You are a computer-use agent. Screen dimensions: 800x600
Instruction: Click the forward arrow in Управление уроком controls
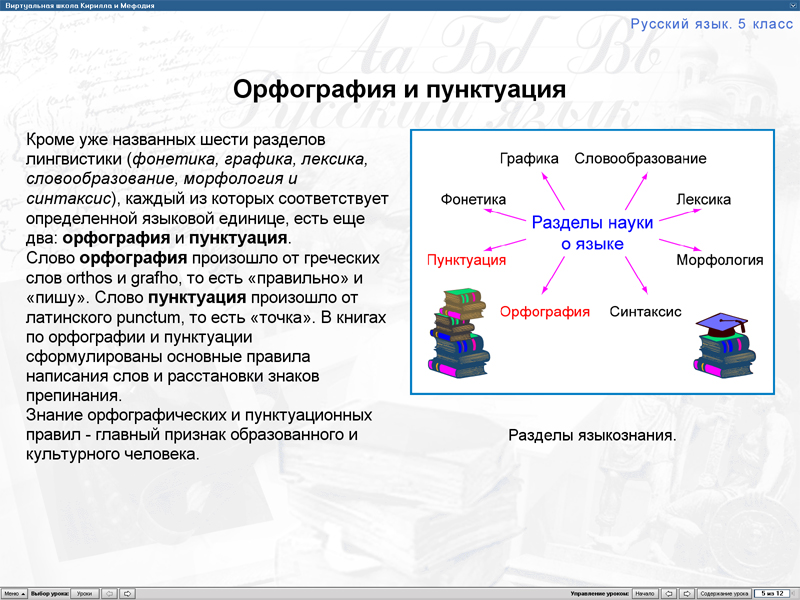pos(687,592)
